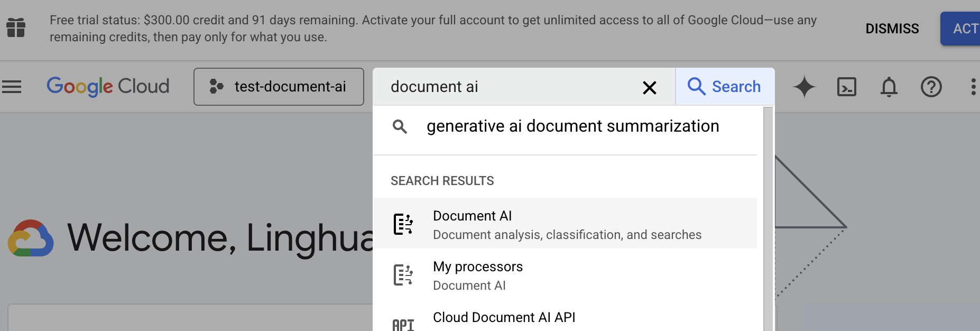
Task: Choose the My processors result
Action: tap(566, 275)
